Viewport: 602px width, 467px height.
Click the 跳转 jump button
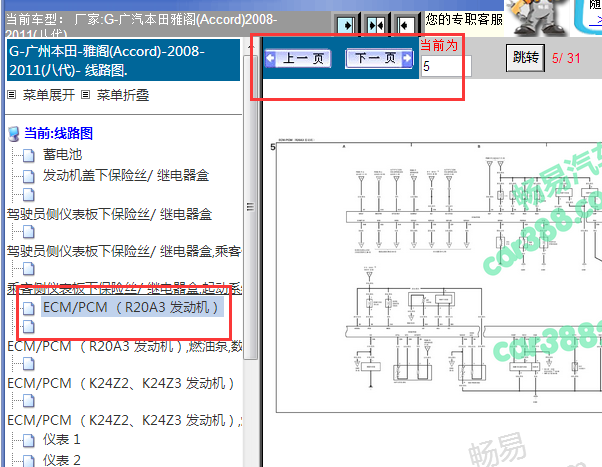tap(525, 58)
